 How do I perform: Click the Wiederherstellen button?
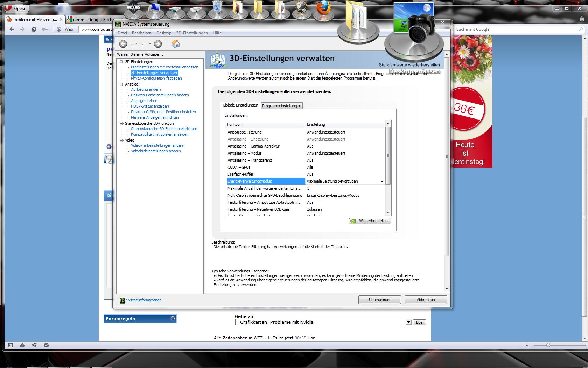[370, 221]
